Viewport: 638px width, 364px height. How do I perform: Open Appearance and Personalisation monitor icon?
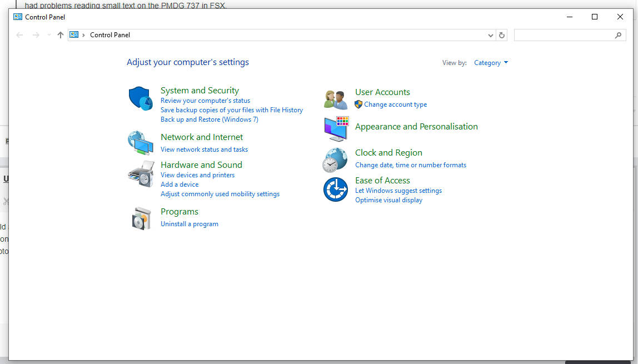point(336,128)
